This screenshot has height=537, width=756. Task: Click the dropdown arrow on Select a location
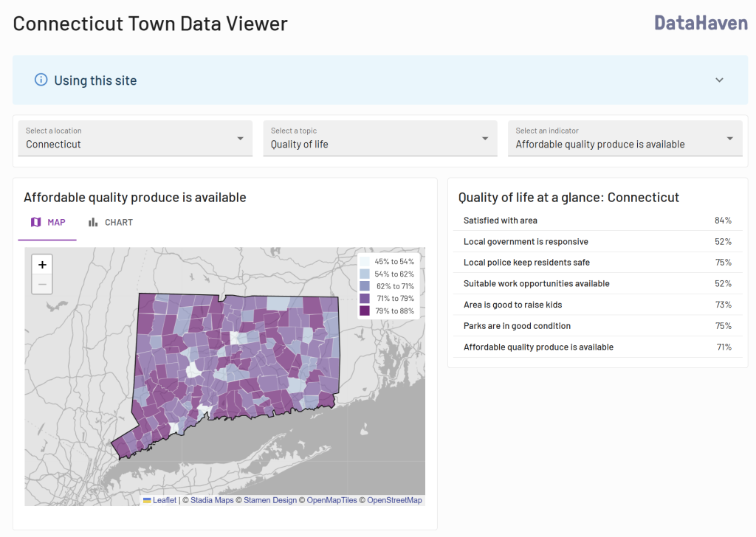(239, 138)
